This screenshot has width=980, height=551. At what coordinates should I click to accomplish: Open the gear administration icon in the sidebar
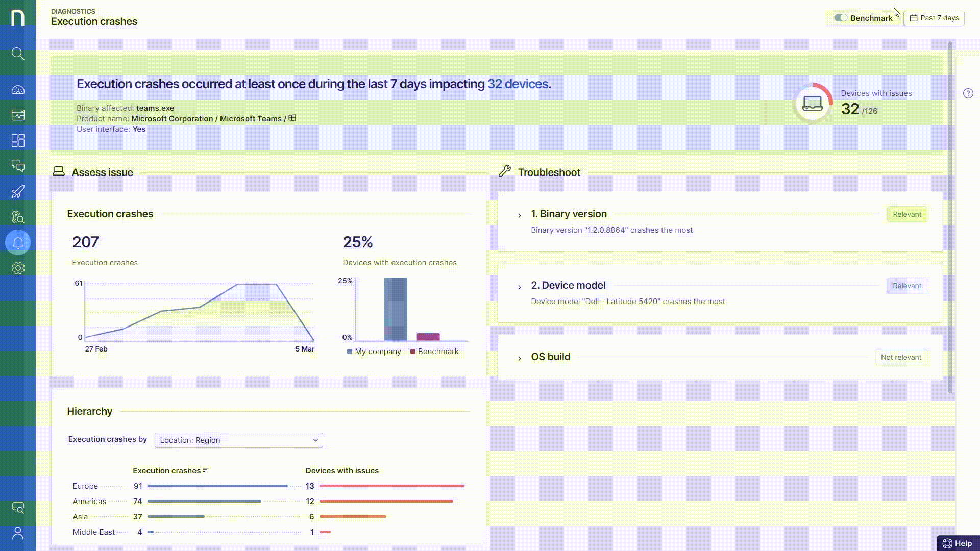click(x=18, y=268)
